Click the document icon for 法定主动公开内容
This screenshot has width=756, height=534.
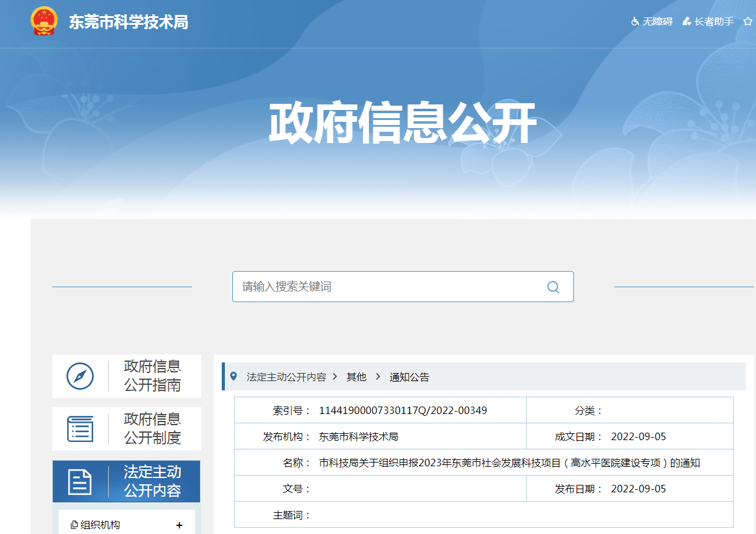click(x=80, y=482)
